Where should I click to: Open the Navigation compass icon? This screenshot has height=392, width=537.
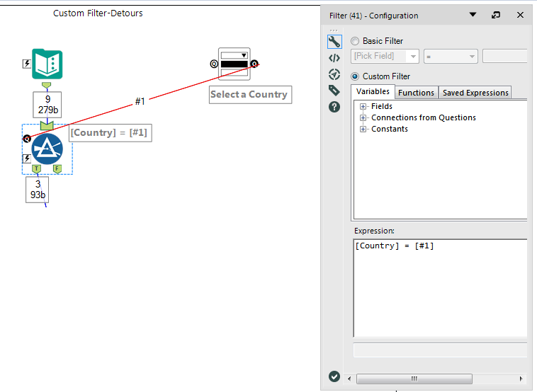334,74
